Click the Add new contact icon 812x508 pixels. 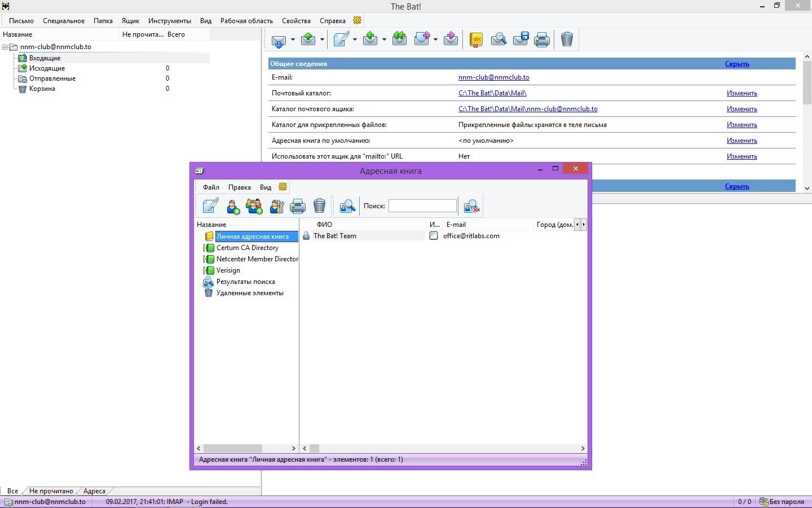(233, 207)
